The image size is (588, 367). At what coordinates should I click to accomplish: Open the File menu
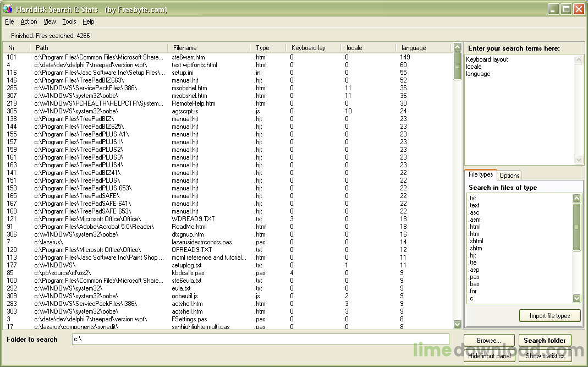[x=9, y=22]
